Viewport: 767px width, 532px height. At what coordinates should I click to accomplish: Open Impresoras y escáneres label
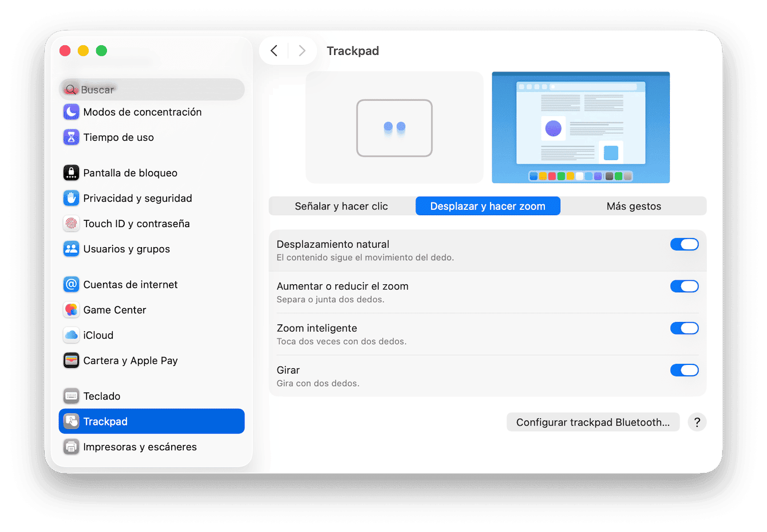click(140, 447)
